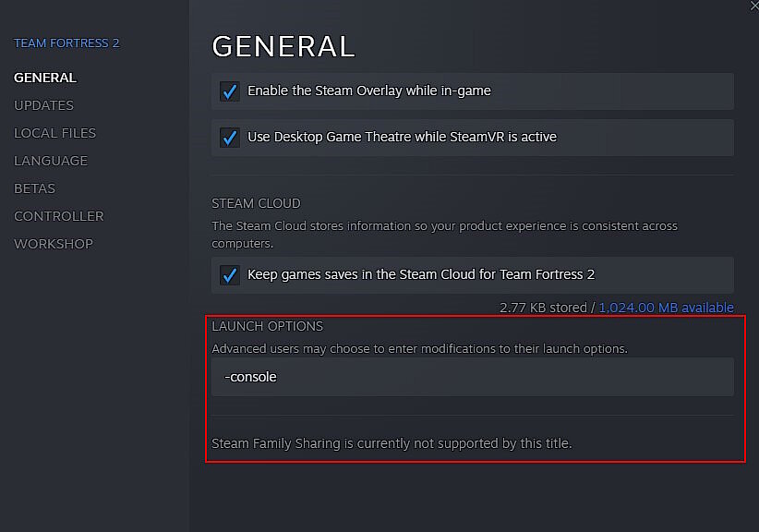Viewport: 759px width, 532px height.
Task: Open the Language settings section
Action: pos(51,160)
